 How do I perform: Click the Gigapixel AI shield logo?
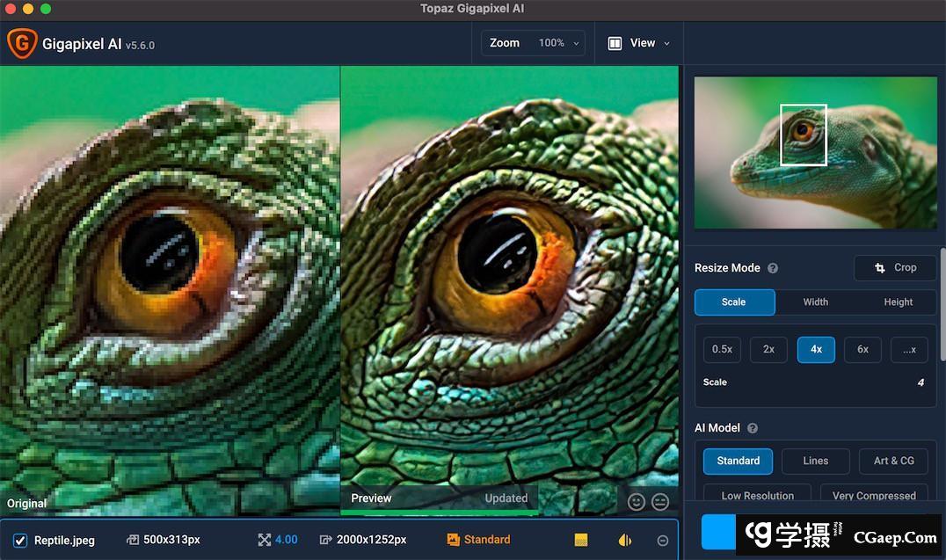21,43
